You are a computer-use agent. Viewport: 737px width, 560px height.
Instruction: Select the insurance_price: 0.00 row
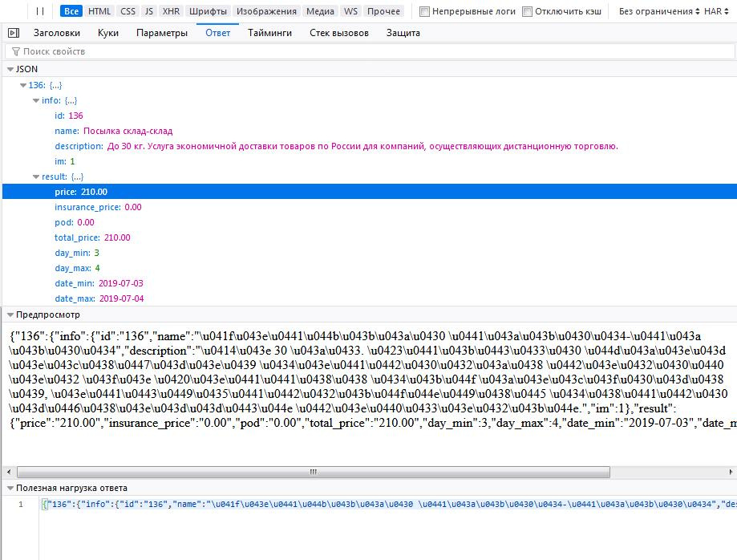[370, 207]
